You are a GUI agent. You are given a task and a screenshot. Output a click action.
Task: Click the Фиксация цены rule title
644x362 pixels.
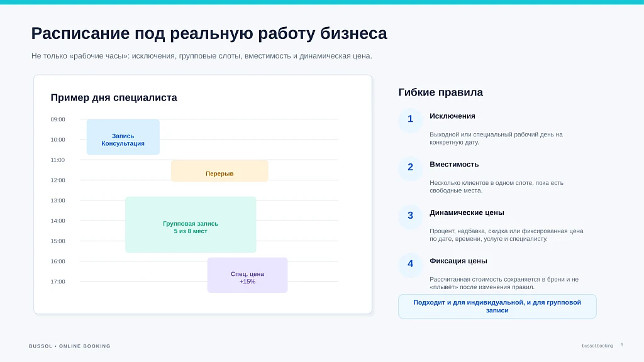click(x=458, y=261)
